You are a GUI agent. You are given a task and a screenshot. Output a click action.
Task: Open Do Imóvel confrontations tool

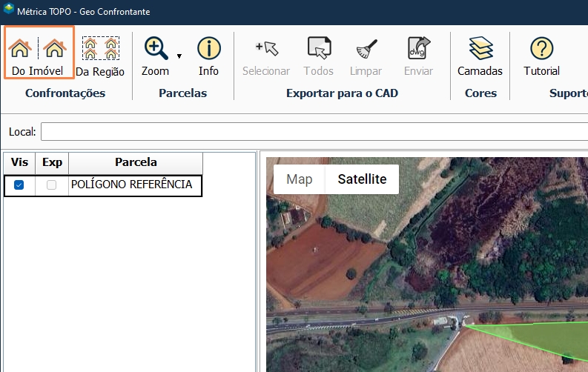39,53
